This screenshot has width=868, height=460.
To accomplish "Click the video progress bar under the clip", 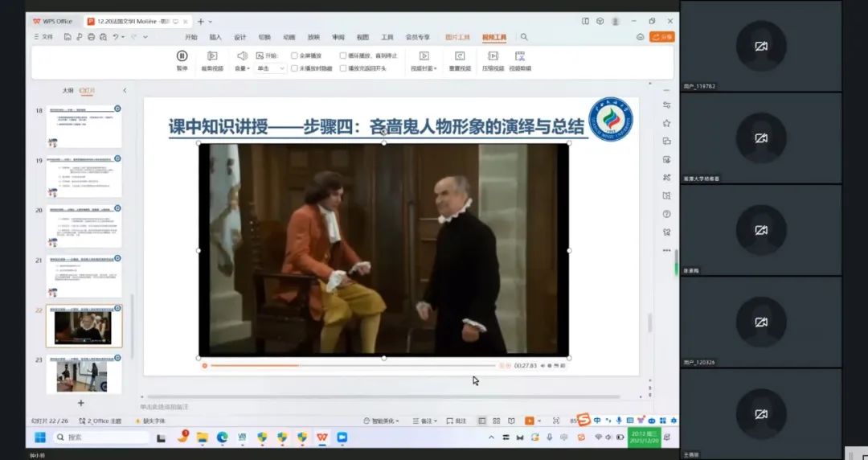I will (x=354, y=366).
